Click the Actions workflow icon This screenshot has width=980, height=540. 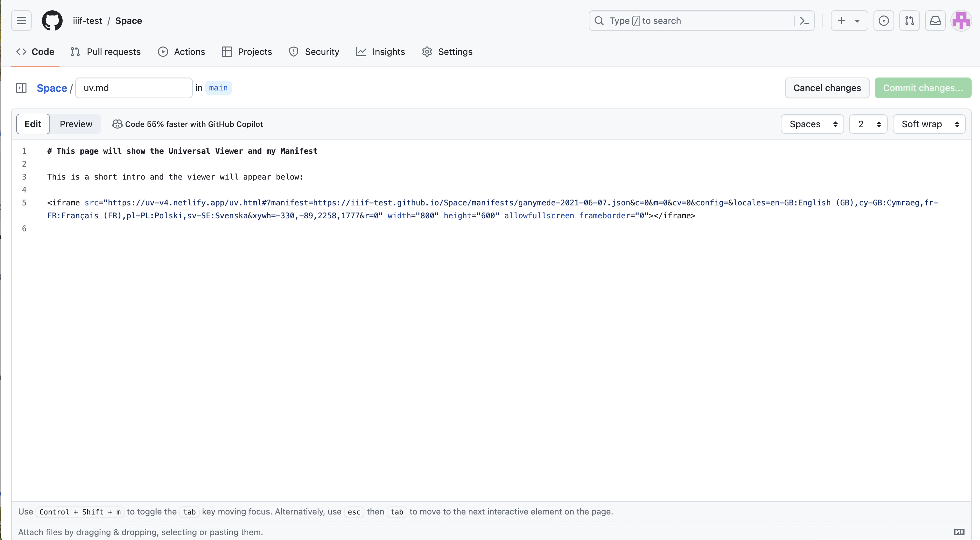[163, 51]
